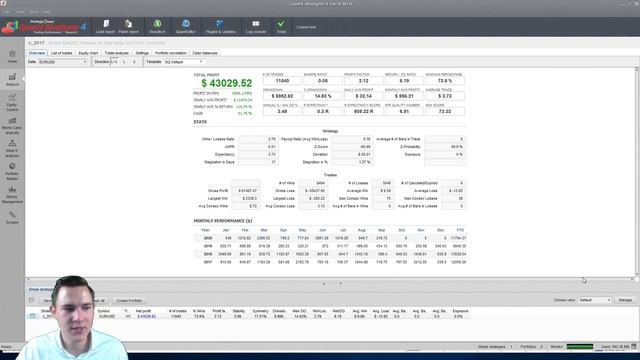
Task: Click the Paste report toolbar icon
Action: pos(129,26)
